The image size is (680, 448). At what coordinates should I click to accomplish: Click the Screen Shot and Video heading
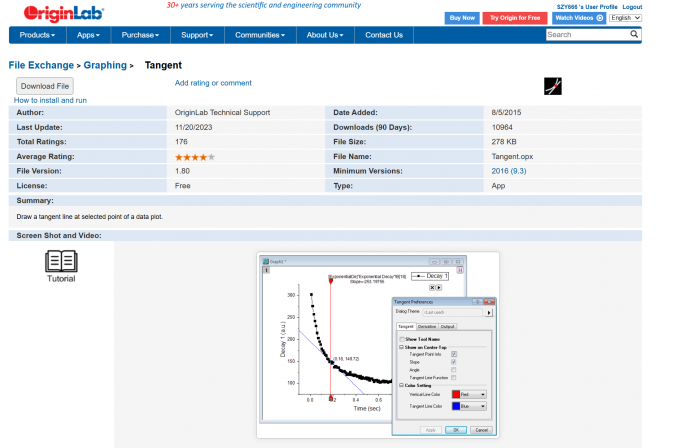tap(59, 235)
